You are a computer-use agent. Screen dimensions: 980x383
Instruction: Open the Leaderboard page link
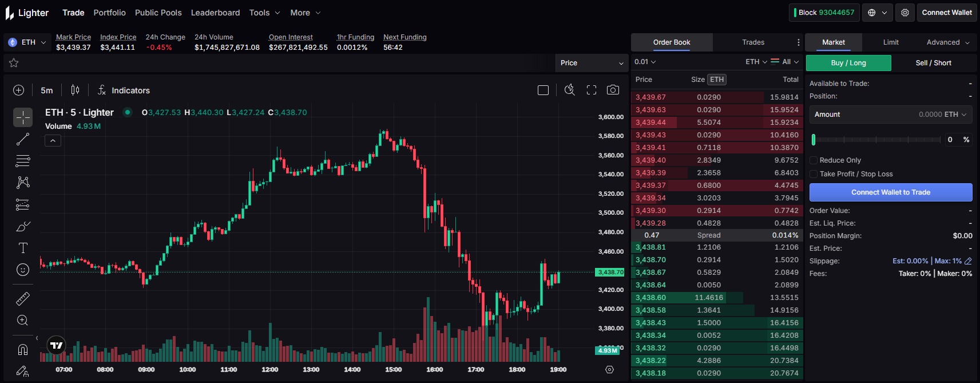[215, 13]
